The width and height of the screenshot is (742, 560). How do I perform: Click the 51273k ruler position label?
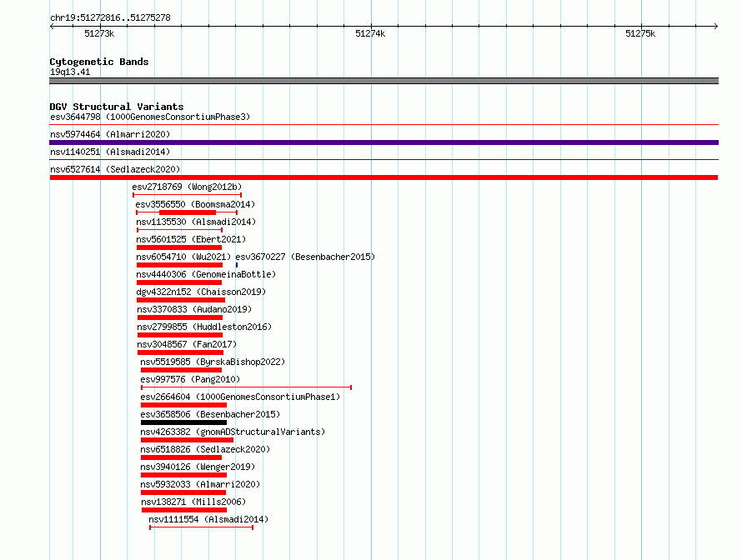99,33
